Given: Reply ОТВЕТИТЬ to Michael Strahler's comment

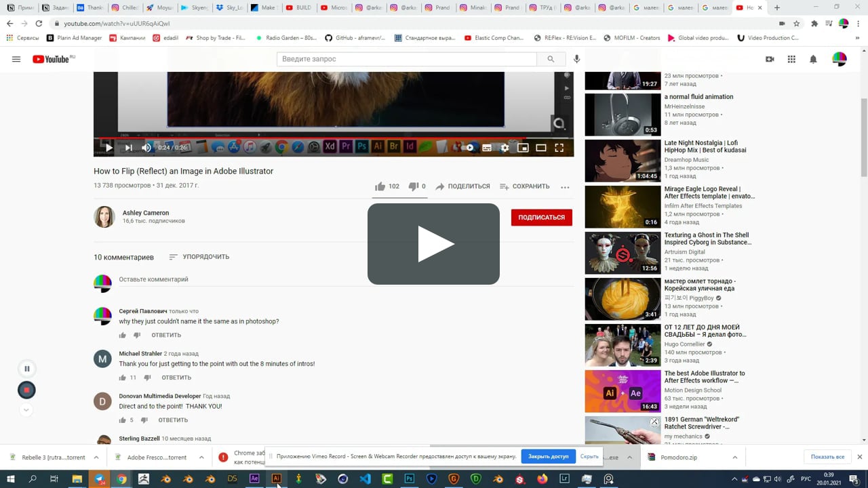Looking at the screenshot, I should click(176, 378).
